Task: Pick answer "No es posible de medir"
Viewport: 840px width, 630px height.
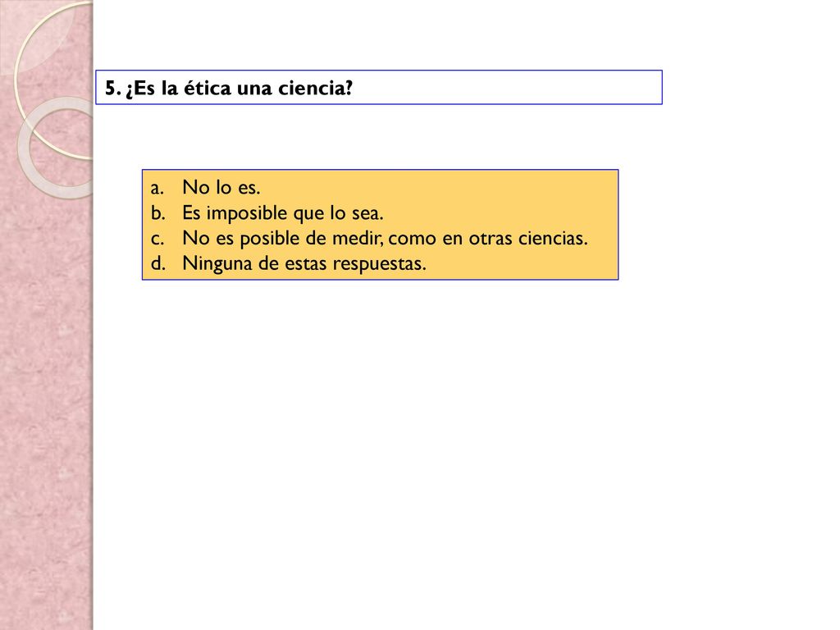Action: click(282, 239)
